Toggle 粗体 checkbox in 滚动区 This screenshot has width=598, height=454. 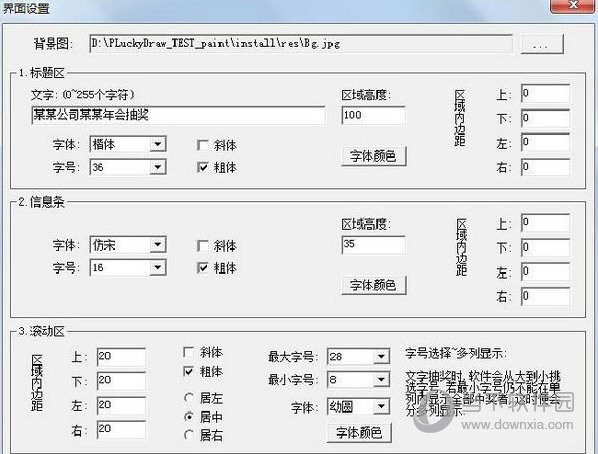click(188, 371)
